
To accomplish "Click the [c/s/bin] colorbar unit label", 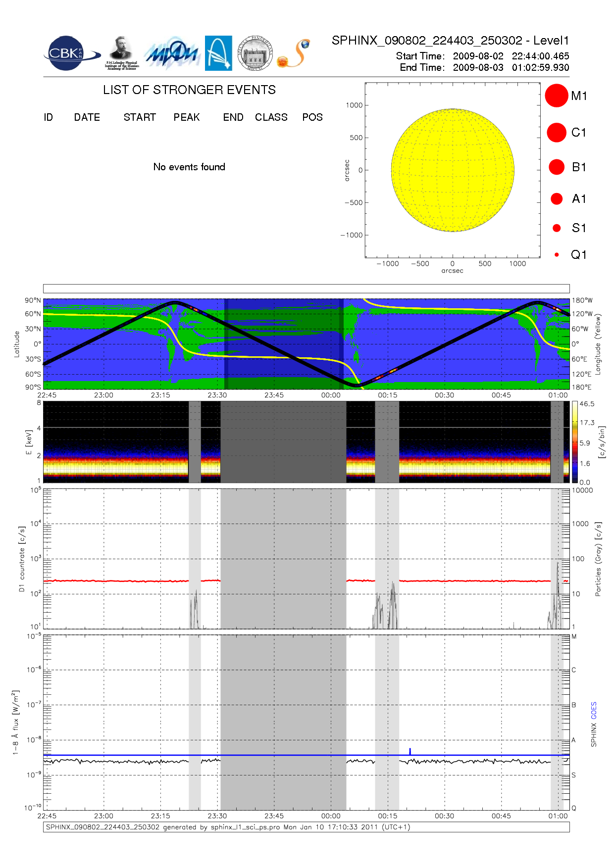I will click(x=602, y=442).
